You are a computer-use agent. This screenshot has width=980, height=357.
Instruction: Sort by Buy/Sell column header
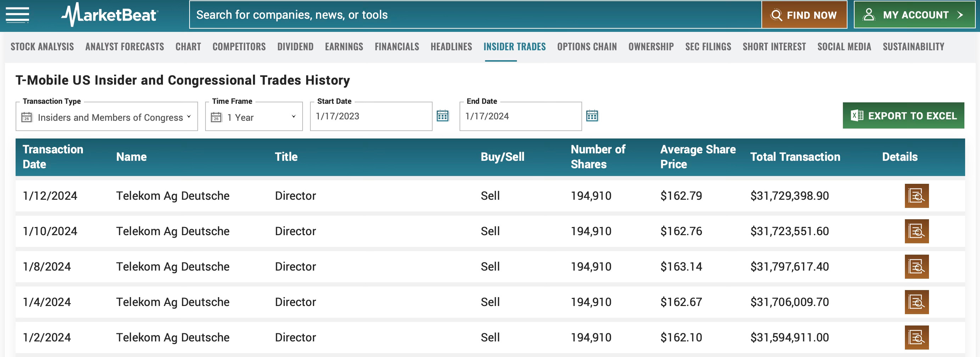(x=502, y=157)
